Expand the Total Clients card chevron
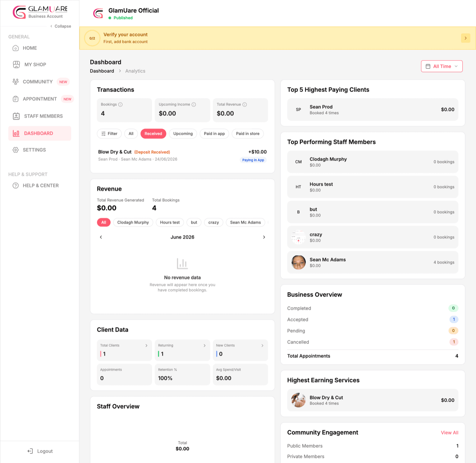Image resolution: width=476 pixels, height=463 pixels. pos(147,345)
